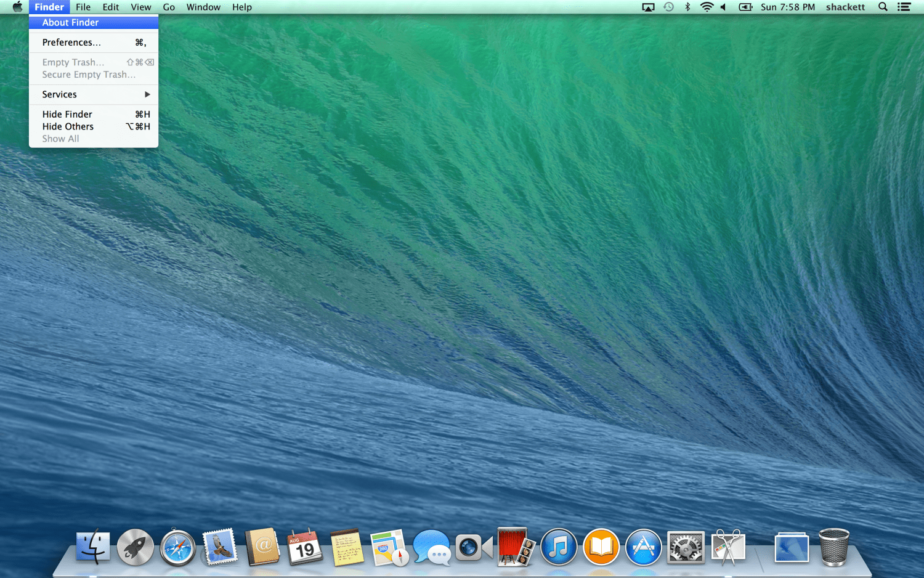Choose Preferences… from the Finder menu
The image size is (924, 578).
[x=94, y=43]
